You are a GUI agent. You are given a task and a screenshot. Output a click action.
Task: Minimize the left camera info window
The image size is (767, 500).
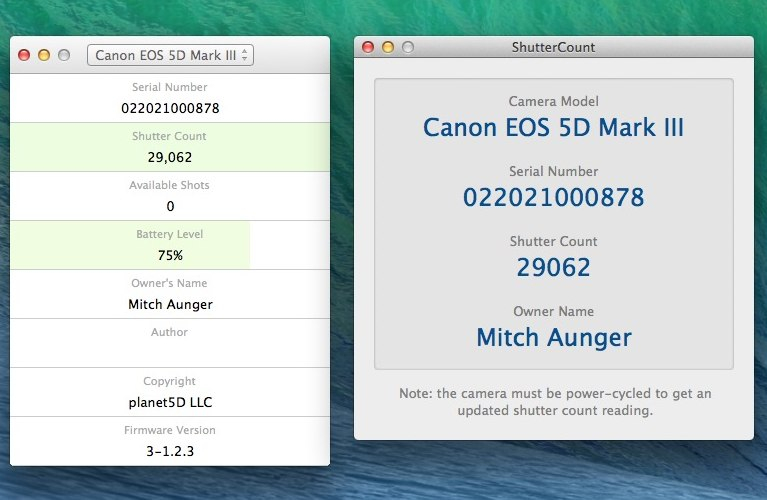pyautogui.click(x=44, y=55)
